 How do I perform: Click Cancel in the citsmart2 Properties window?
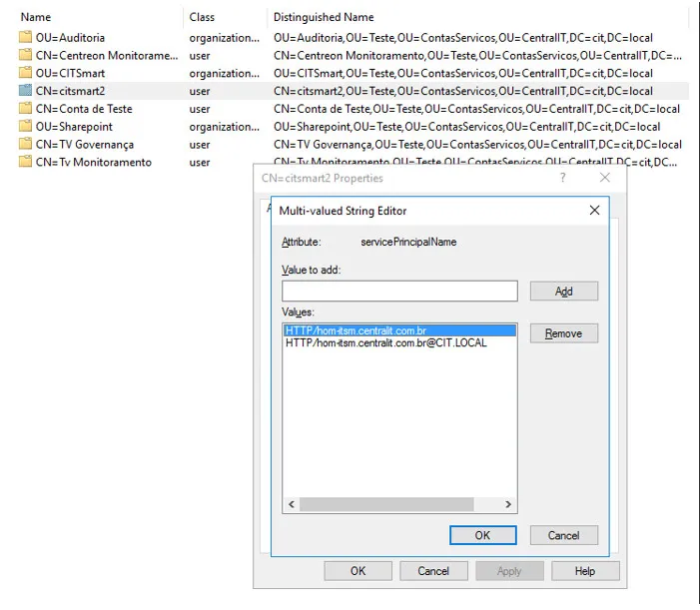click(433, 571)
